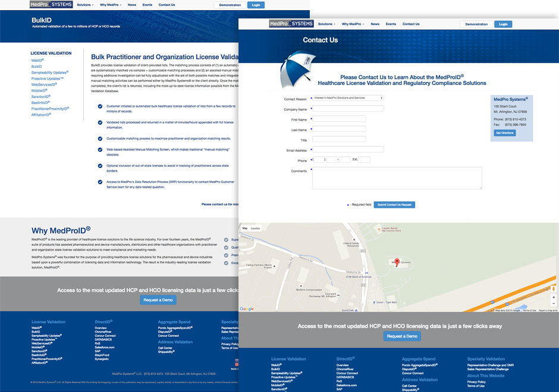Open Contact Us from the BulkID page navigation

tap(167, 5)
